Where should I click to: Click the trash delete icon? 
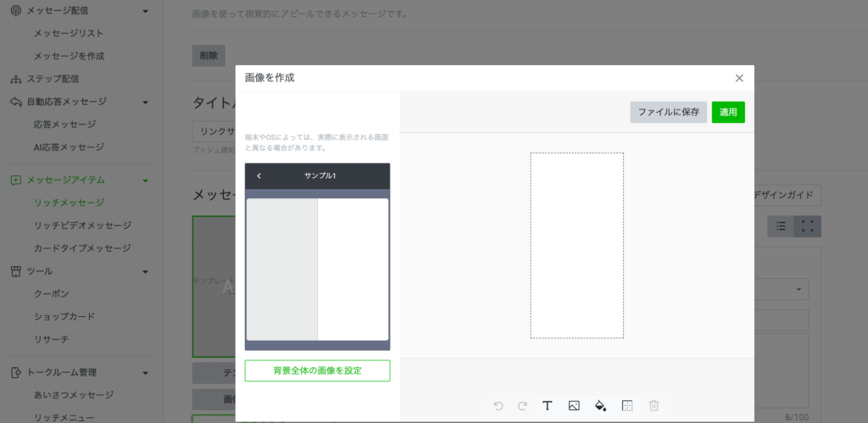click(654, 406)
